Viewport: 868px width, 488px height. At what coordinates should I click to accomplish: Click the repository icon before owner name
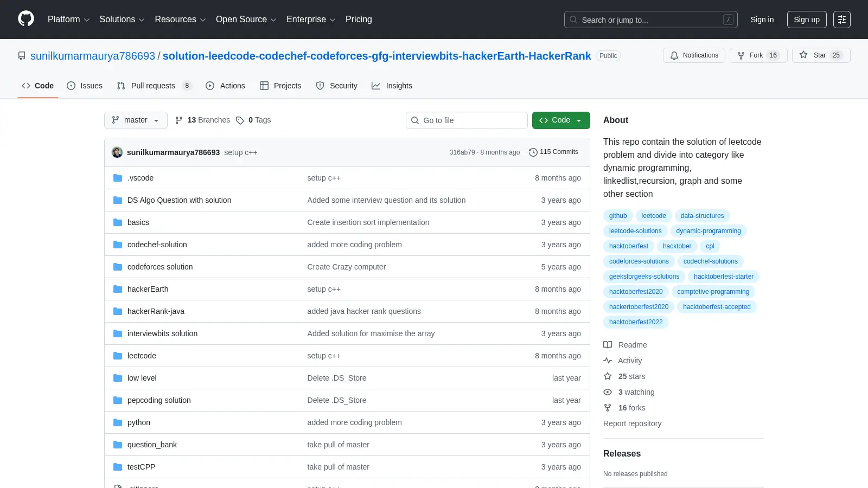coord(22,56)
